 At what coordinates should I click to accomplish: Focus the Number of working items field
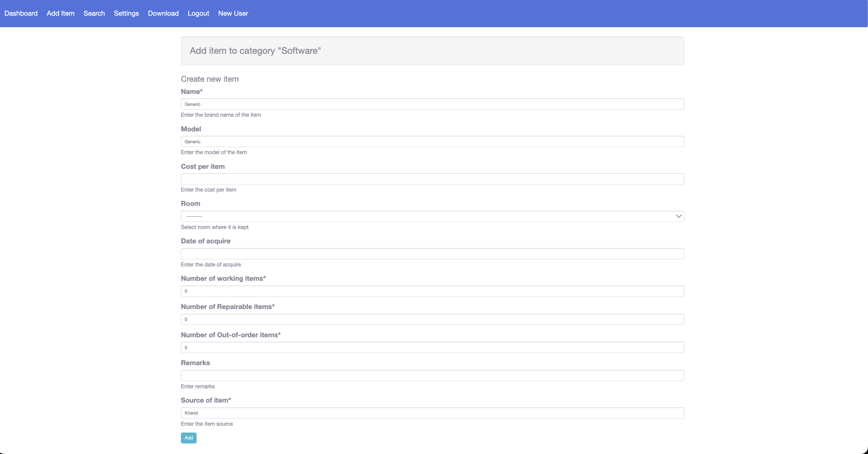click(x=432, y=291)
